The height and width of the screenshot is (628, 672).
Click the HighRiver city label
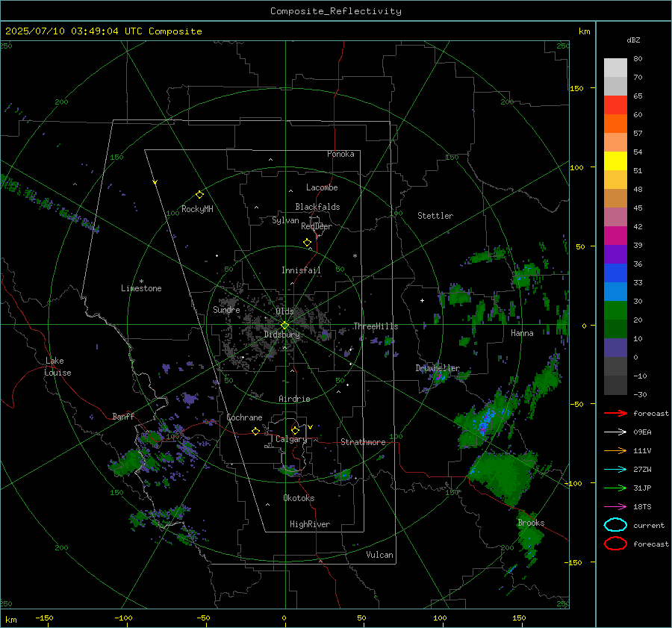[x=310, y=524]
